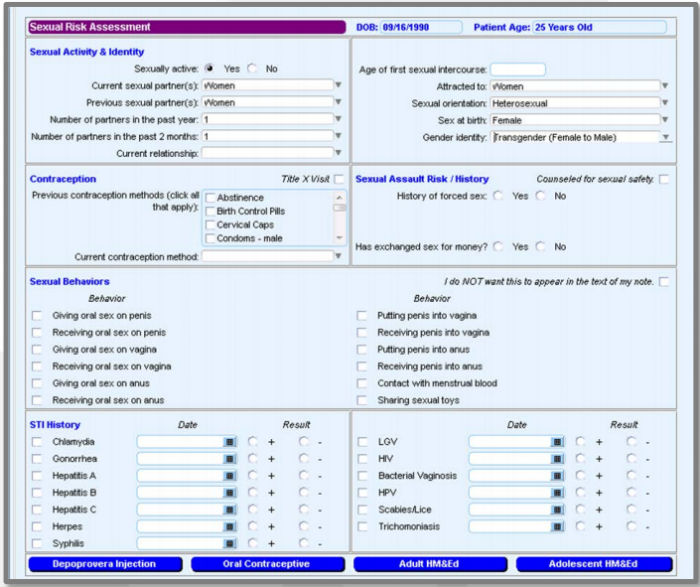The width and height of the screenshot is (700, 587).
Task: Mark HPV result as negative
Action: (x=631, y=492)
